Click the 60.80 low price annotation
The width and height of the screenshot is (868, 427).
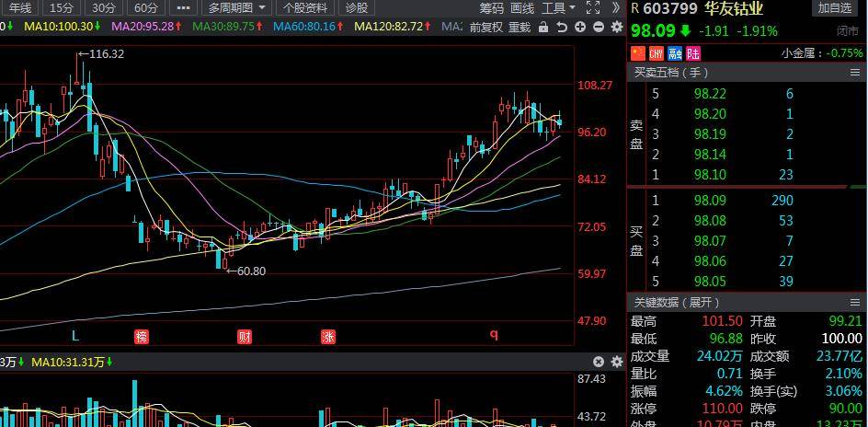pos(246,271)
